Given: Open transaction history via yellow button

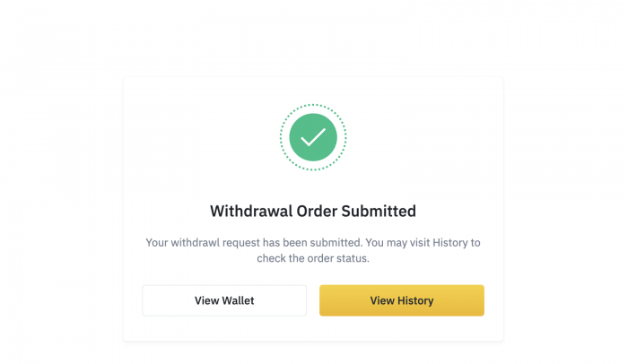Looking at the screenshot, I should tap(402, 300).
